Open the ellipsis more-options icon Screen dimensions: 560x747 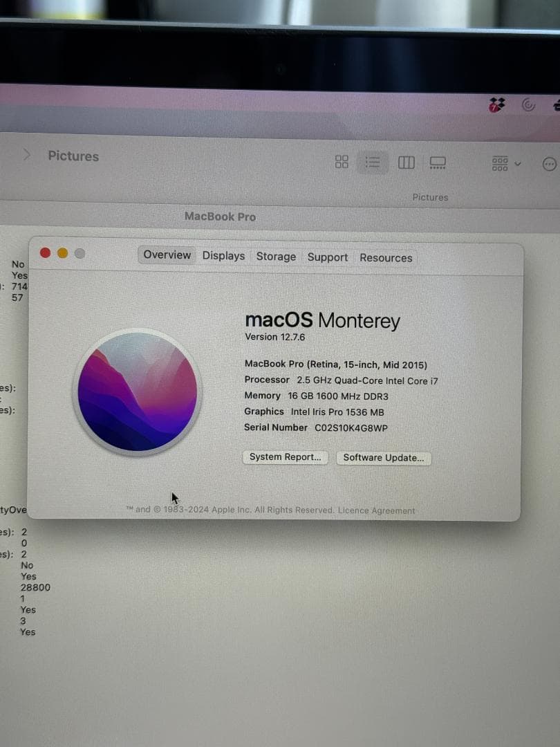coord(549,164)
